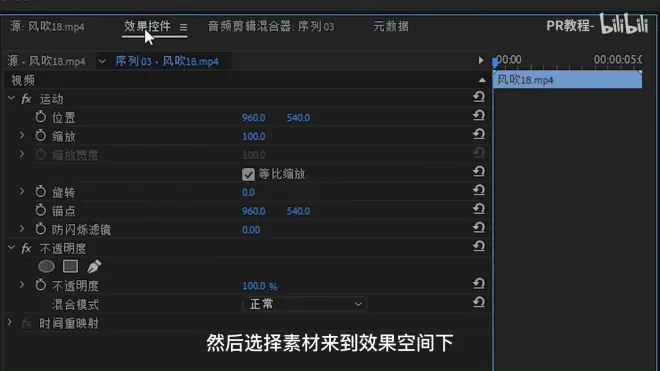The width and height of the screenshot is (660, 371).
Task: Collapse the 不透明度 effect group
Action: tap(11, 248)
